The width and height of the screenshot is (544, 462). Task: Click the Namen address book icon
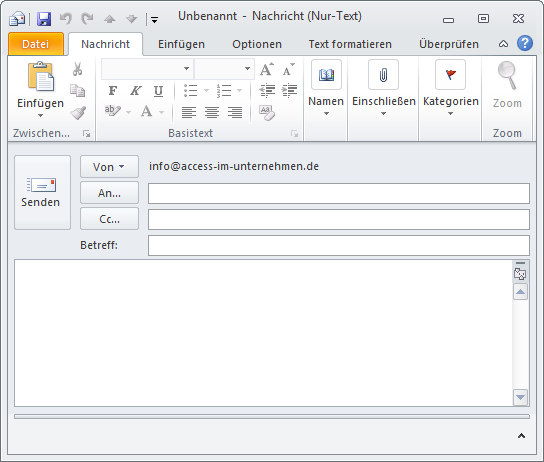coord(326,75)
